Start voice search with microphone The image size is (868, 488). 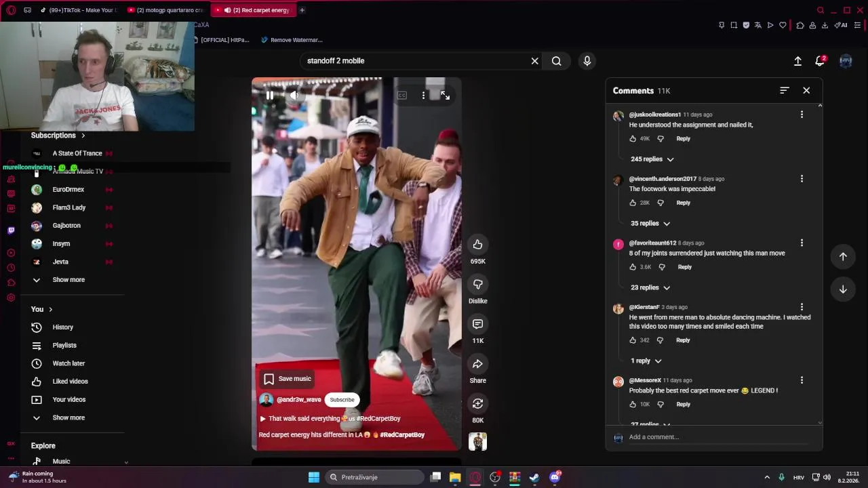point(587,61)
